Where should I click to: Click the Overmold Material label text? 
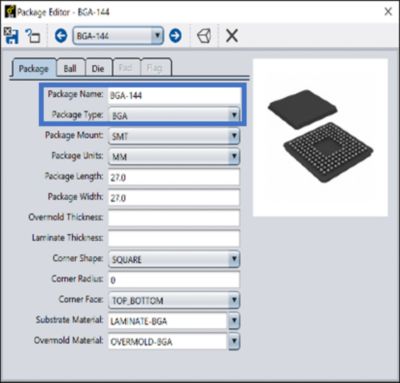[69, 340]
